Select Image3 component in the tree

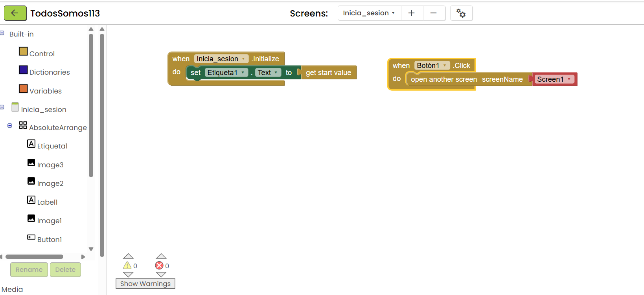50,165
